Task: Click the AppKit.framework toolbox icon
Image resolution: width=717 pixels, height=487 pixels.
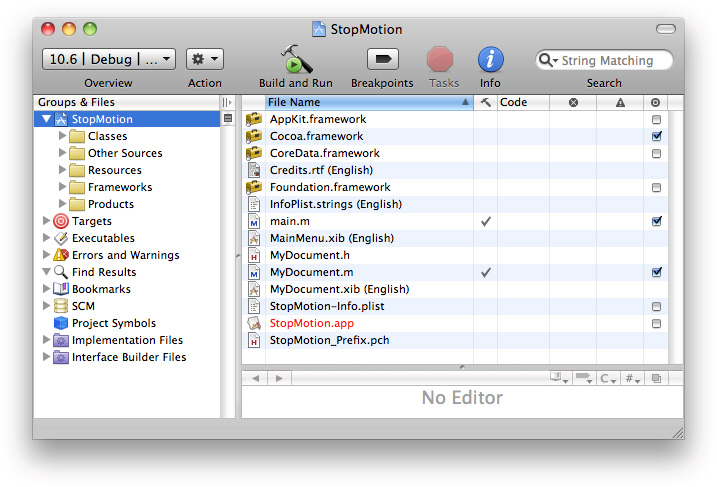Action: [254, 119]
